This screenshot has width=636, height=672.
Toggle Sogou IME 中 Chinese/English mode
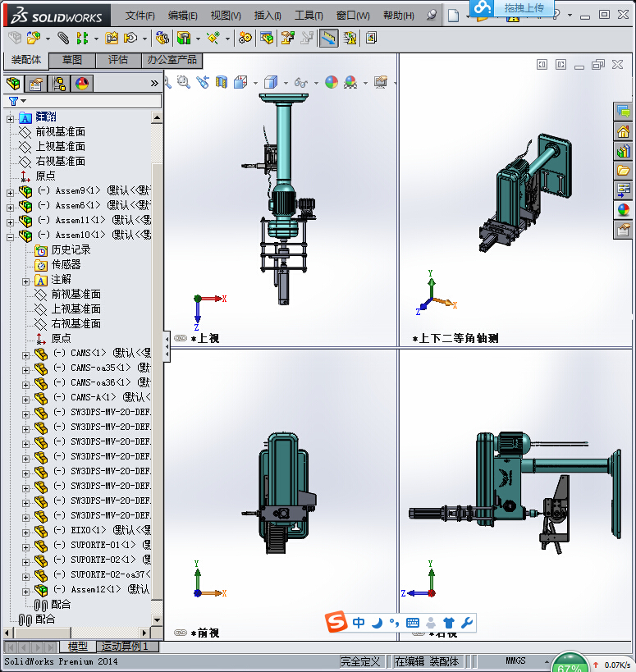359,623
